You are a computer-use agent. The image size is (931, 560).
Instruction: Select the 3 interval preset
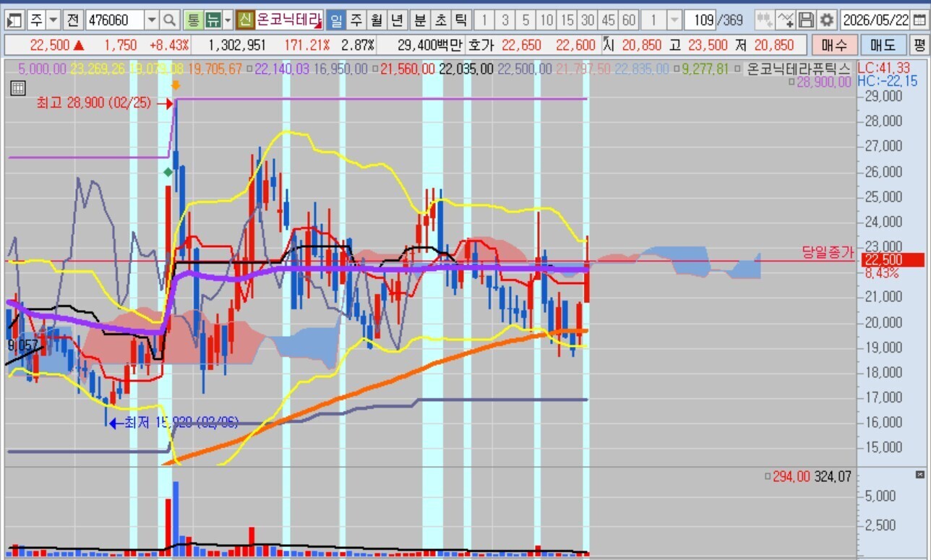[x=505, y=20]
